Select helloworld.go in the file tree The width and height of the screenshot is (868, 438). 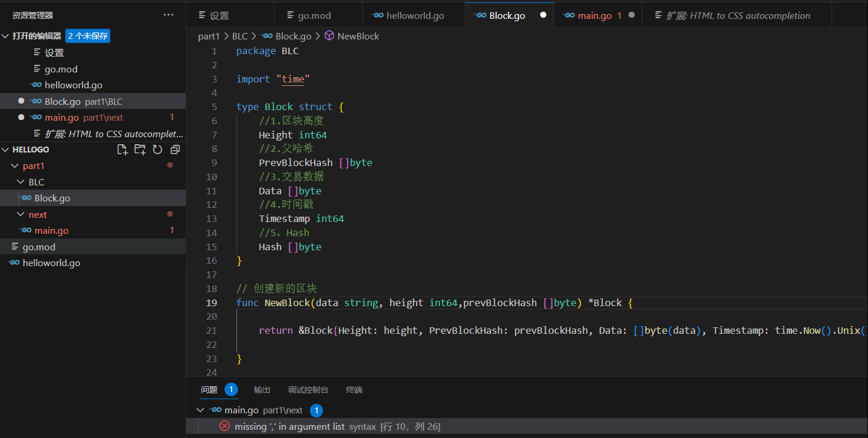pos(93,263)
